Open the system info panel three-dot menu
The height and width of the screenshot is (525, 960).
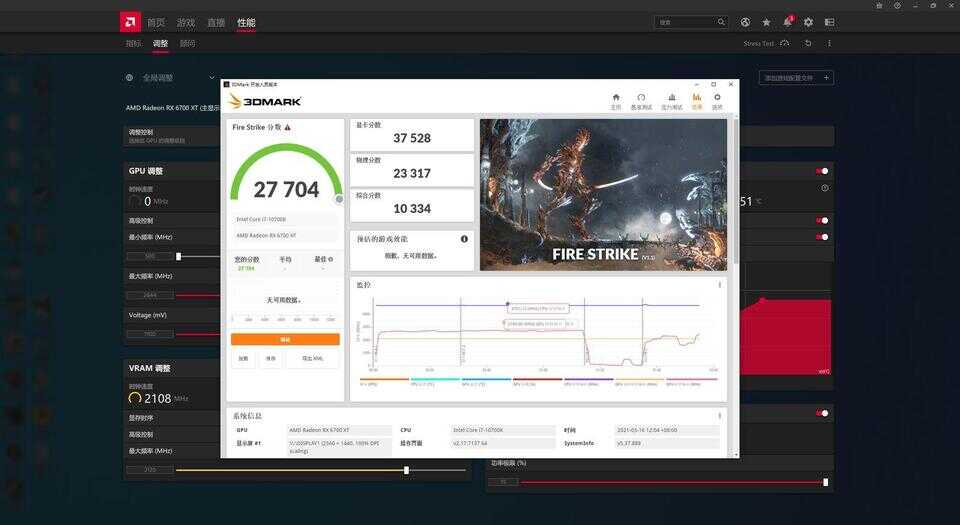719,416
